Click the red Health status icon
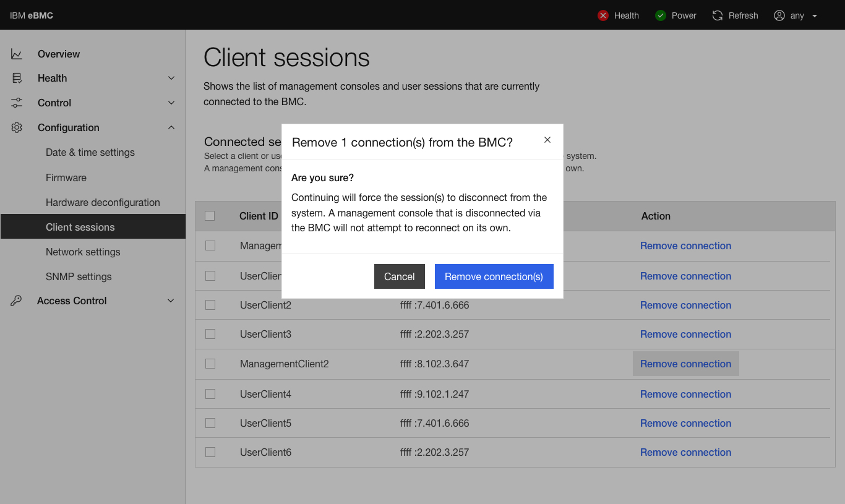Screen dimensions: 845x504 pos(603,15)
